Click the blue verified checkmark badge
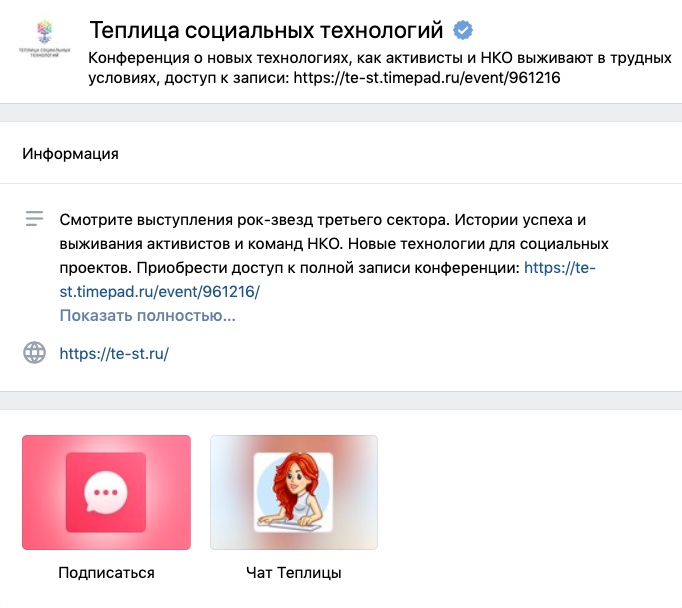Viewport: 682px width, 608px height. click(x=464, y=31)
